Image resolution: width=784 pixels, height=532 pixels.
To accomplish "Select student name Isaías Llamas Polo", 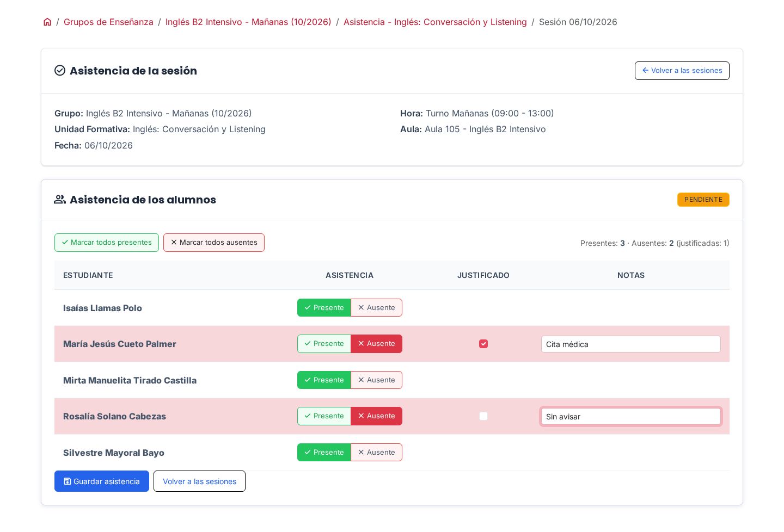I will coord(102,308).
